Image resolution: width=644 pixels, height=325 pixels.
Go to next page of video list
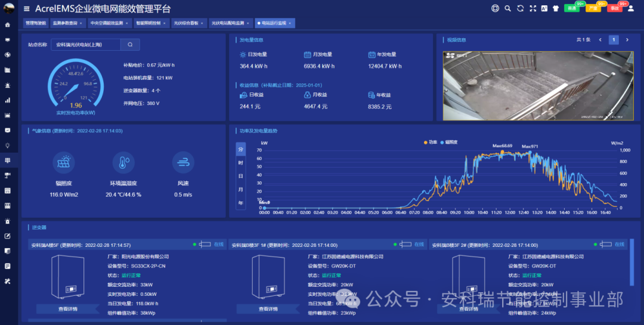tap(627, 40)
